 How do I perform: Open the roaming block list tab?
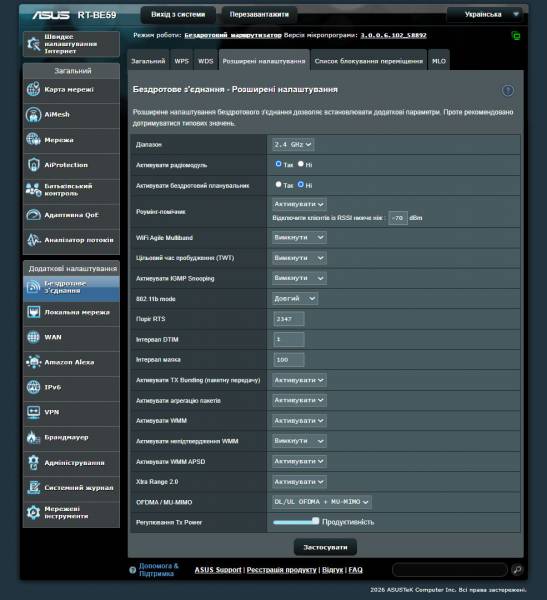coord(369,61)
